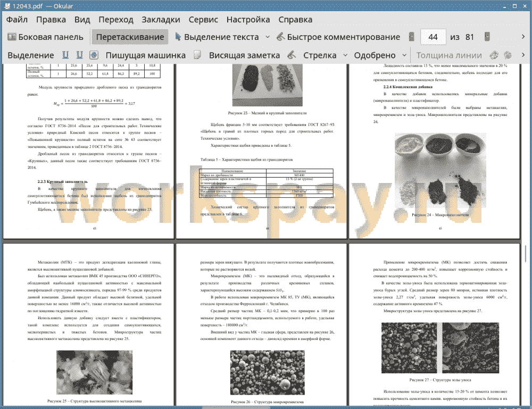Click caption 'Рисунок 24 – Микронаполнители'

[440, 215]
